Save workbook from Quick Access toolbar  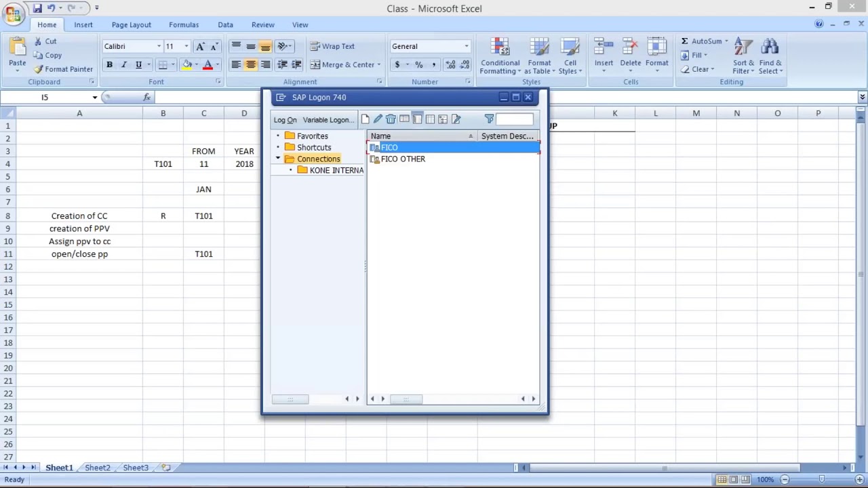pyautogui.click(x=37, y=8)
